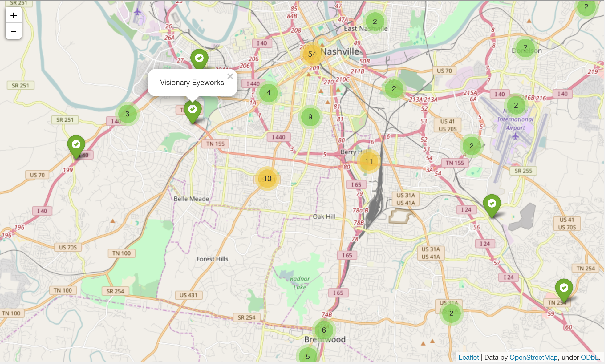Click the zoom out minus button

pyautogui.click(x=14, y=31)
